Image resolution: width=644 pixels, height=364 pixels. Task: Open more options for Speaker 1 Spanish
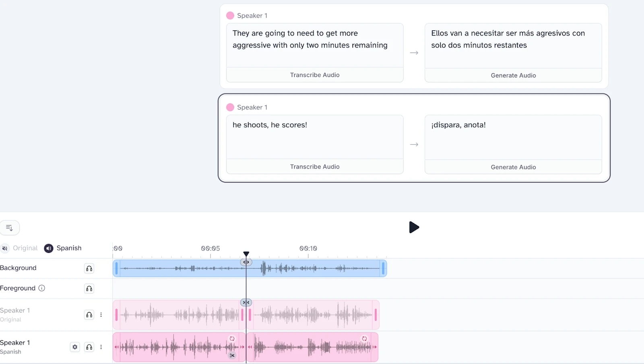pos(101,347)
